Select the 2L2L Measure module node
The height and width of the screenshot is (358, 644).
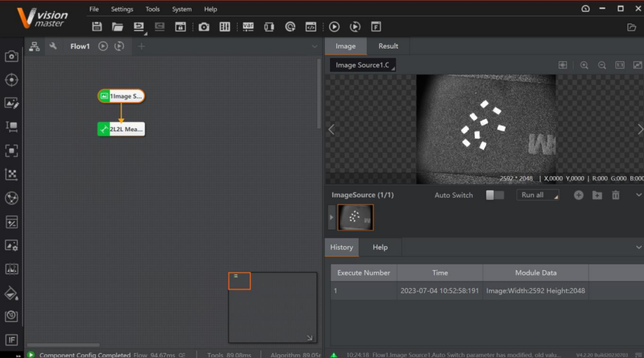coord(121,129)
